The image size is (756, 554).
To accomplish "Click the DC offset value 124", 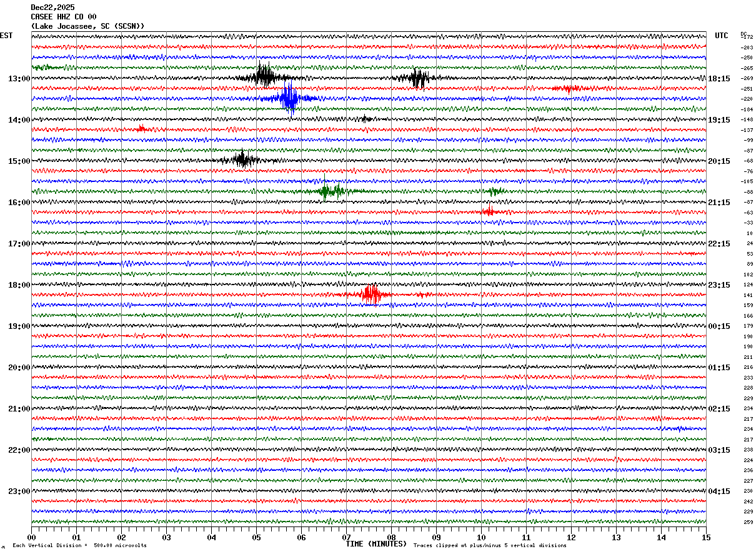I will [749, 285].
